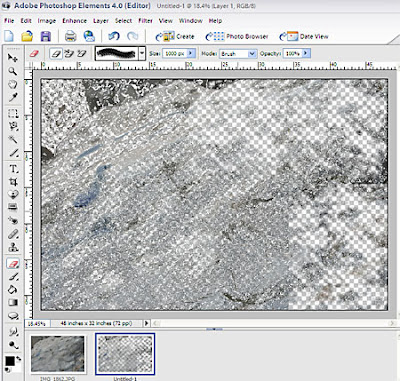Switch to Date View
Screen dimensions: 400x381
[304, 36]
